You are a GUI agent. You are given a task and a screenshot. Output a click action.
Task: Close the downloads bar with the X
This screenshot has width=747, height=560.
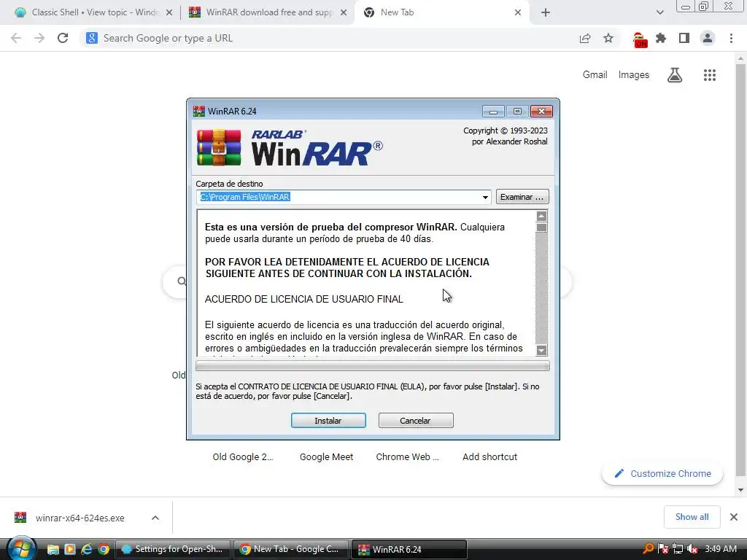tap(734, 517)
